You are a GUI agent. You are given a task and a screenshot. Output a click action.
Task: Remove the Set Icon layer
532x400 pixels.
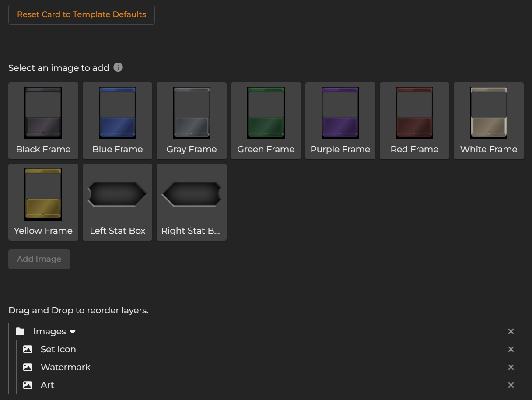coord(511,349)
